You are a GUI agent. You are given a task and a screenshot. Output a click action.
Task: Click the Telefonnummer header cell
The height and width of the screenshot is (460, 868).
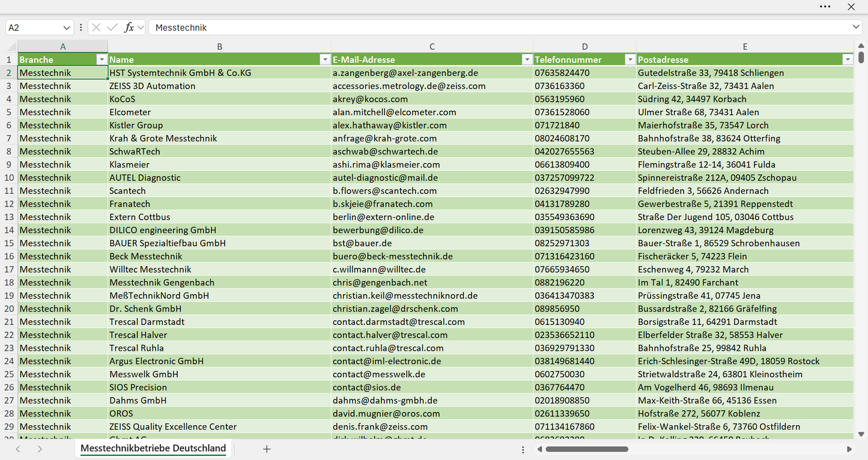click(x=585, y=59)
